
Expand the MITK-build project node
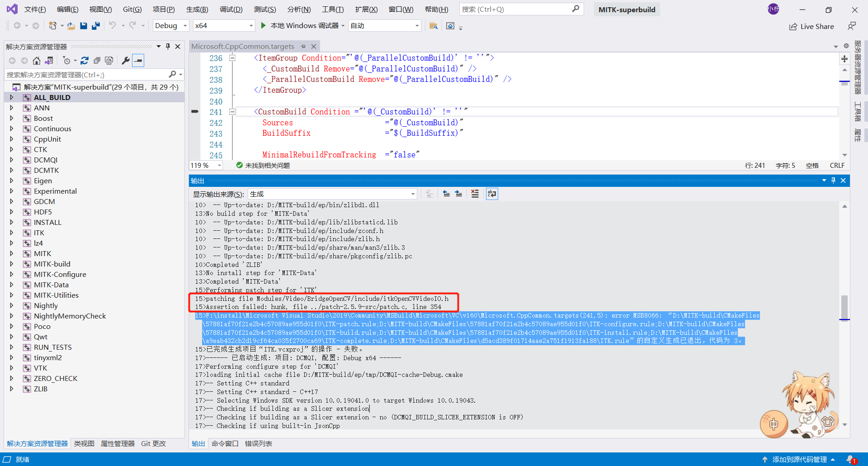click(x=12, y=264)
